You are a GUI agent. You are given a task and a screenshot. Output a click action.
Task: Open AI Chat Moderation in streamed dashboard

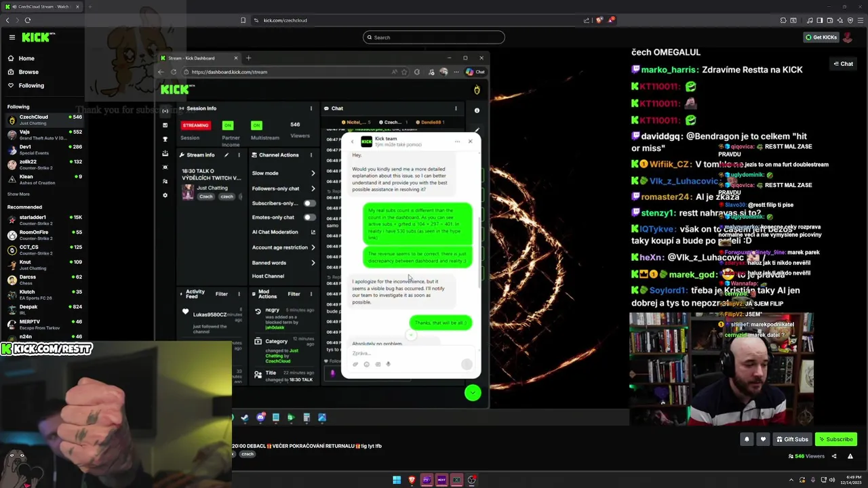coord(283,232)
